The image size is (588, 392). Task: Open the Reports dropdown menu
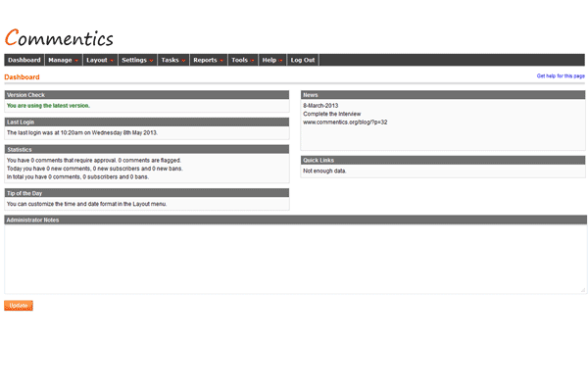208,60
